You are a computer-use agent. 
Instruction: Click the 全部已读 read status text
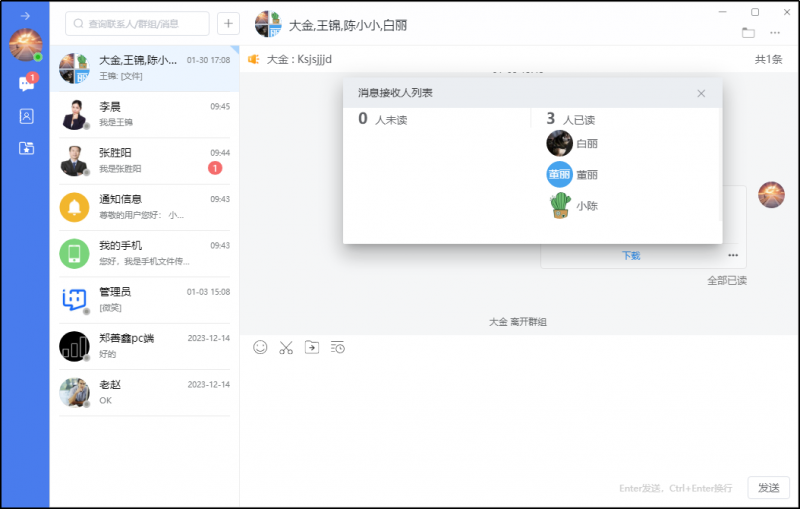[x=727, y=281]
